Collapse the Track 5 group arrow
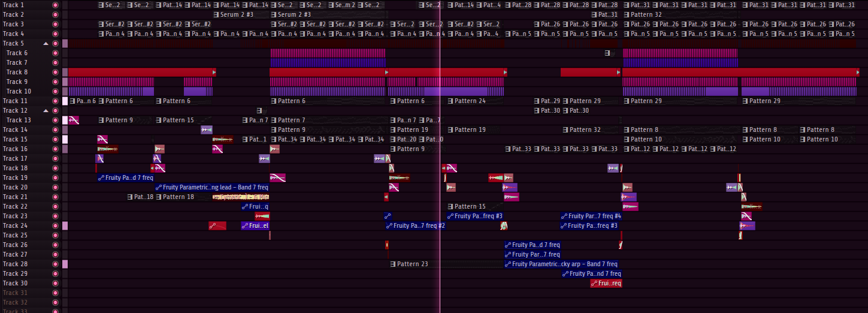Image resolution: width=868 pixels, height=313 pixels. click(46, 44)
